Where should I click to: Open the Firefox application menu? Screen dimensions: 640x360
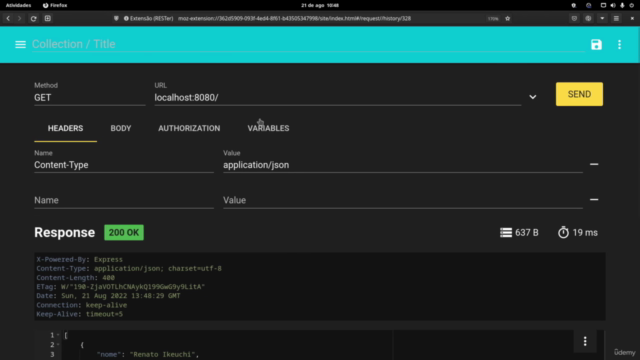616,18
